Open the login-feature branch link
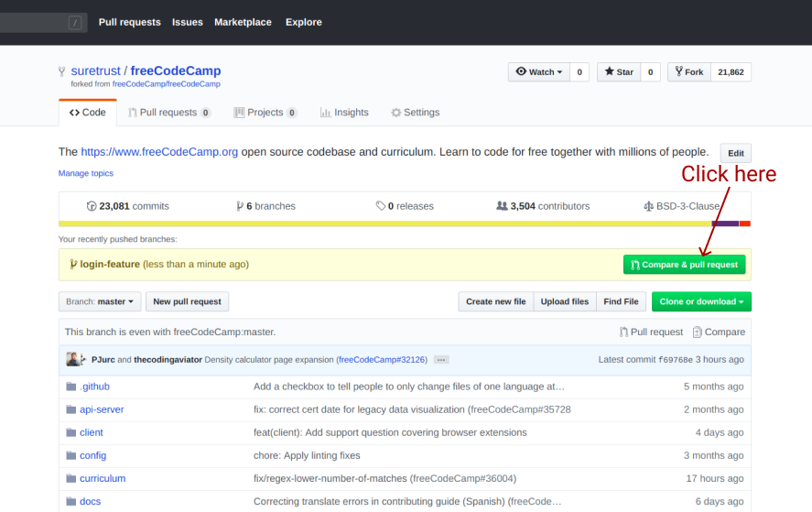 point(110,265)
